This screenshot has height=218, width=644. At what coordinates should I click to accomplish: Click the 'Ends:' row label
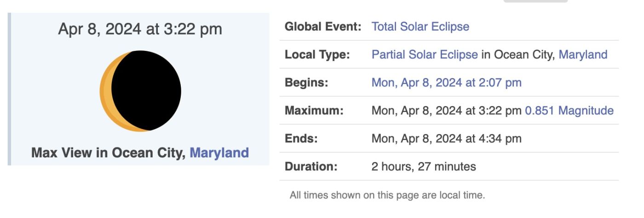[x=301, y=138]
